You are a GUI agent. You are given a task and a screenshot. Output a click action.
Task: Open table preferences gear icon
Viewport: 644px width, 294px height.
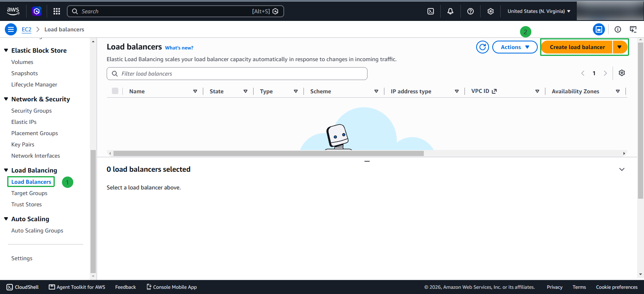click(622, 73)
